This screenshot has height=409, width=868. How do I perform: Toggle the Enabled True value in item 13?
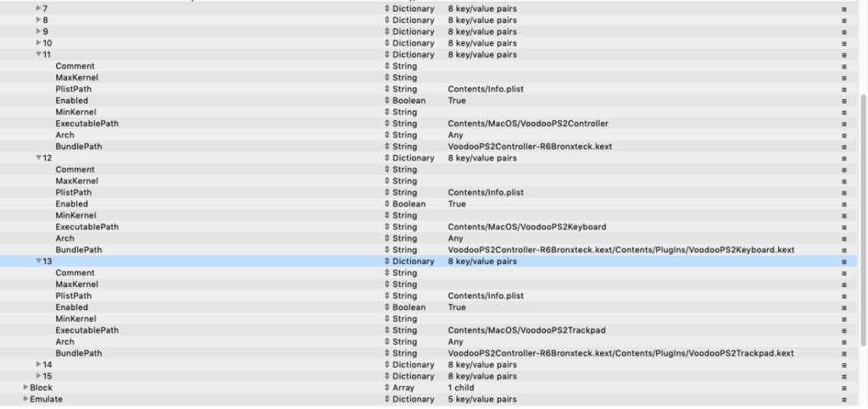click(x=457, y=307)
